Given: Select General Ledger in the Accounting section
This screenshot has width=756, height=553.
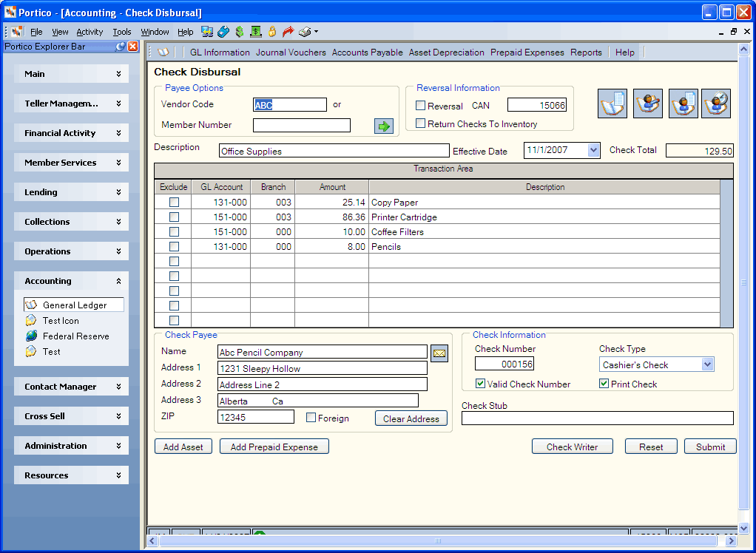Looking at the screenshot, I should tap(74, 305).
